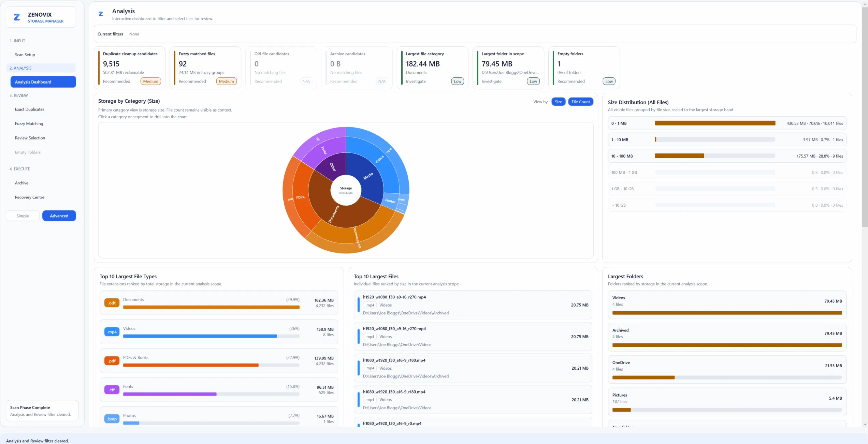
Task: Click the Storage 610.06 MB chart center
Action: (346, 190)
